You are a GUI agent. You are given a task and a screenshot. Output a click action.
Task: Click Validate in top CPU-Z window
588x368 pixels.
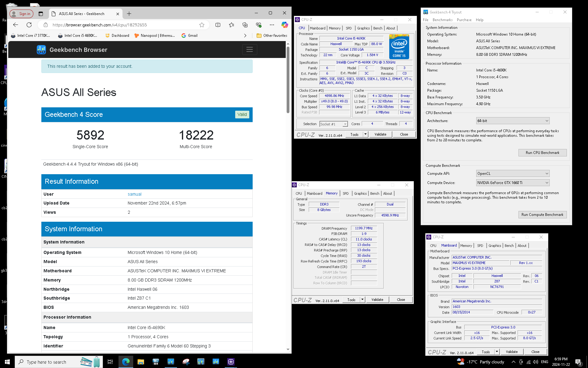tap(380, 134)
